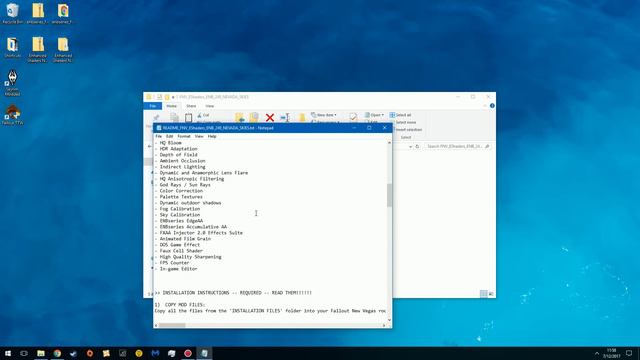Switch Explorer to large icons view icon
Screen dimensions: 640x360
point(491,293)
